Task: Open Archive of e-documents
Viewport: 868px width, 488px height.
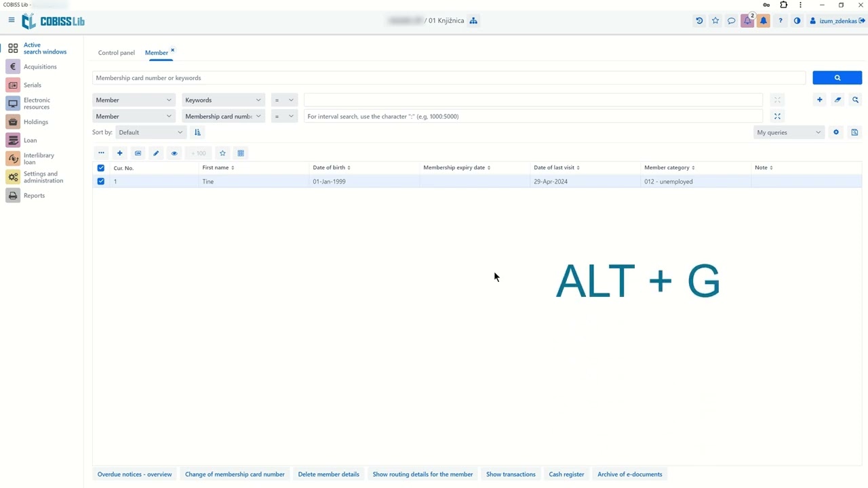Action: point(630,474)
